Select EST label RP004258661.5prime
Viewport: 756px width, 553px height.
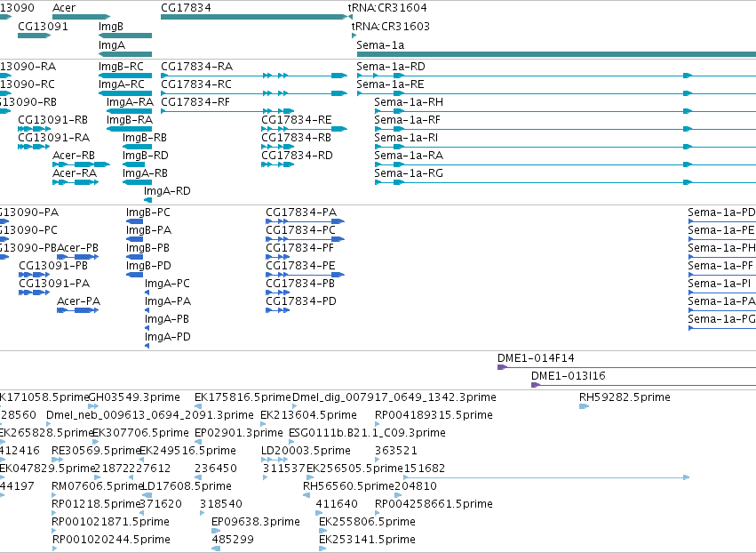click(x=434, y=504)
